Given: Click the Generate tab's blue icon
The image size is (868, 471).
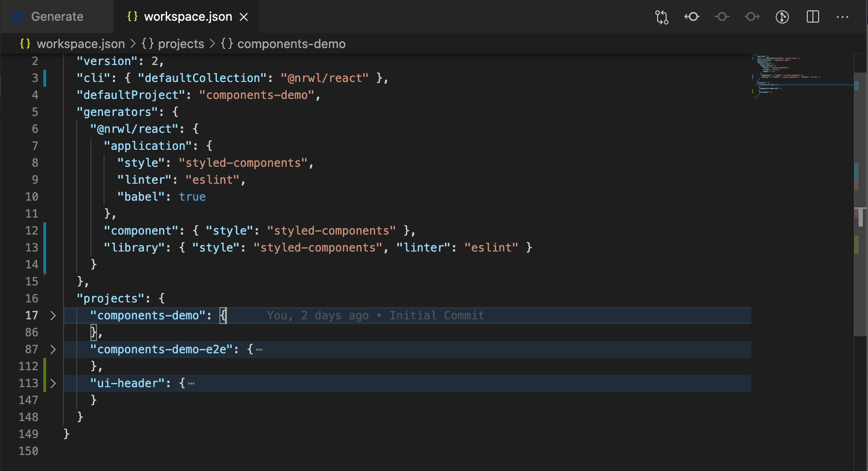Looking at the screenshot, I should [18, 17].
